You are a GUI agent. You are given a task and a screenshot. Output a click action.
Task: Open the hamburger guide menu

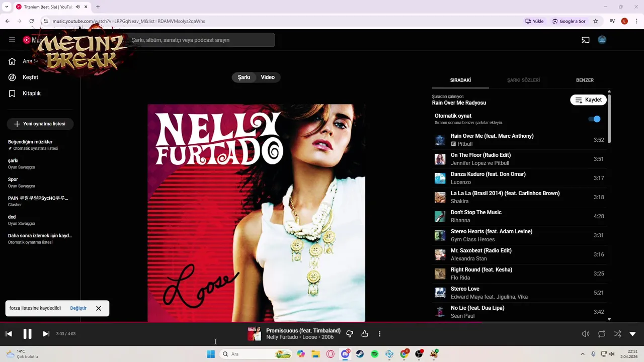12,40
